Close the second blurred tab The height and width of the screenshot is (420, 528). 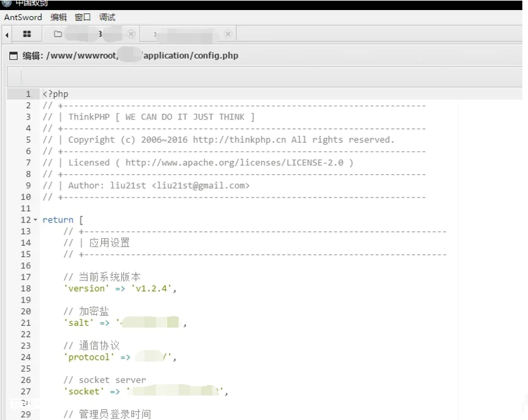coord(228,34)
